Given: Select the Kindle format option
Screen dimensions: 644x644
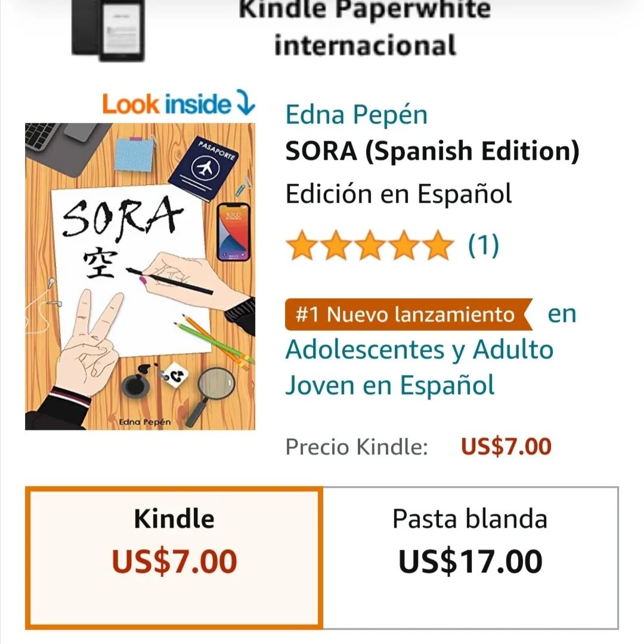Looking at the screenshot, I should tap(174, 558).
